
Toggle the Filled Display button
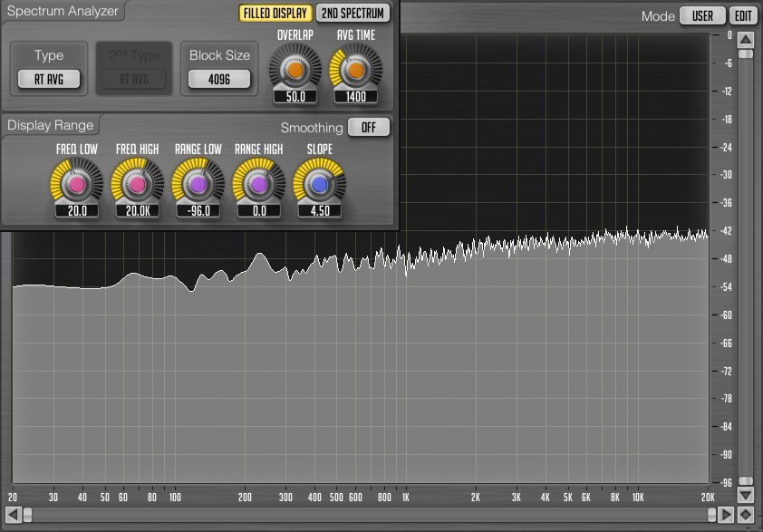275,14
